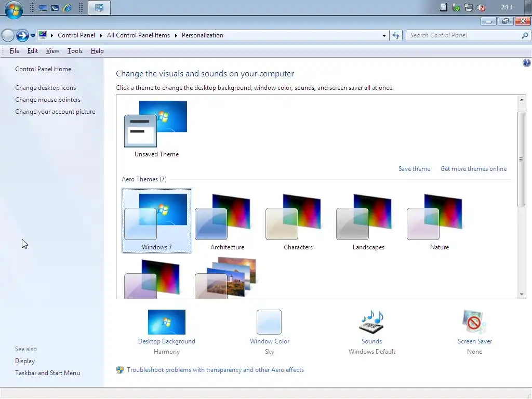
Task: Refresh the Personalization page
Action: 396,35
